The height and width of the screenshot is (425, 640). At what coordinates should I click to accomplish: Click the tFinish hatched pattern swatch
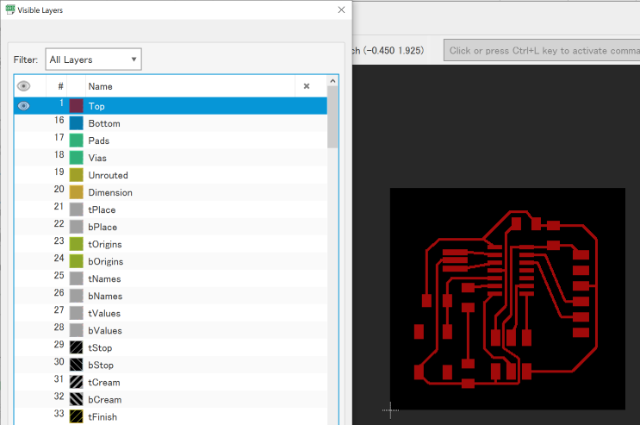click(76, 416)
